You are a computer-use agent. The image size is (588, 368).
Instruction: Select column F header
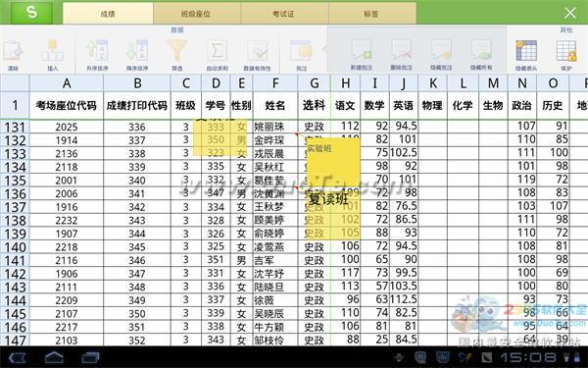[275, 83]
